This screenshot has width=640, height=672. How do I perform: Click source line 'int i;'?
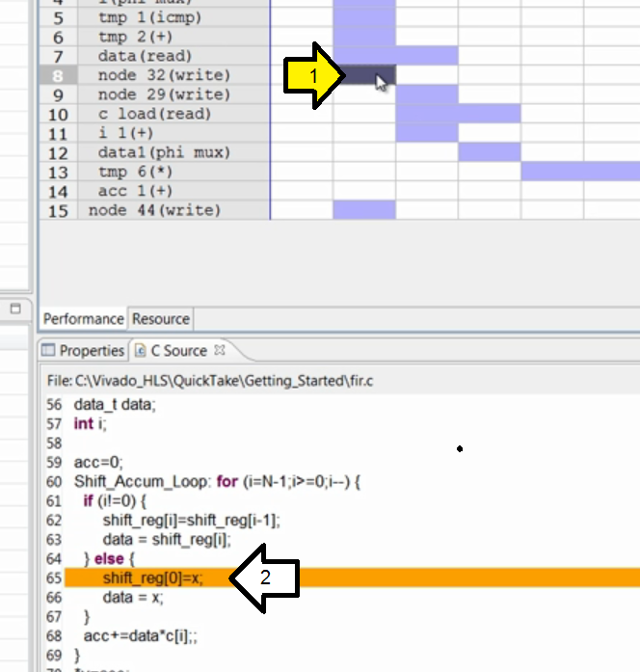tap(90, 424)
